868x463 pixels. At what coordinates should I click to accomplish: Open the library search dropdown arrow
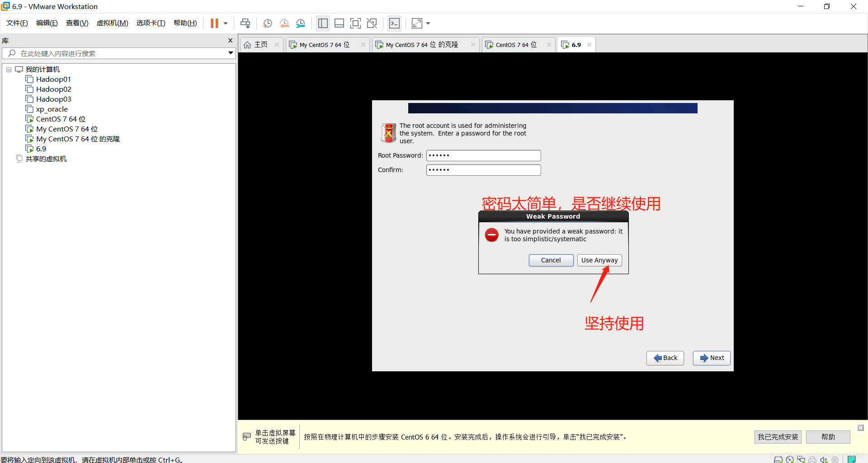click(231, 53)
